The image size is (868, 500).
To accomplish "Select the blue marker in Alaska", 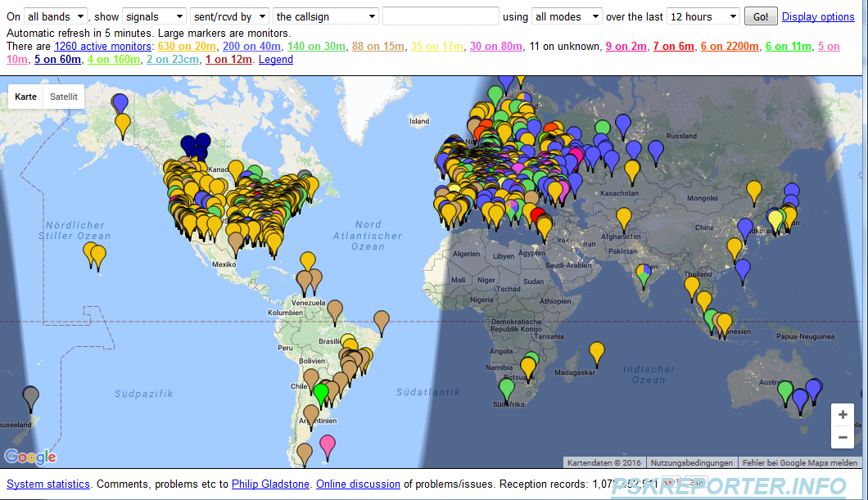I will (x=120, y=103).
